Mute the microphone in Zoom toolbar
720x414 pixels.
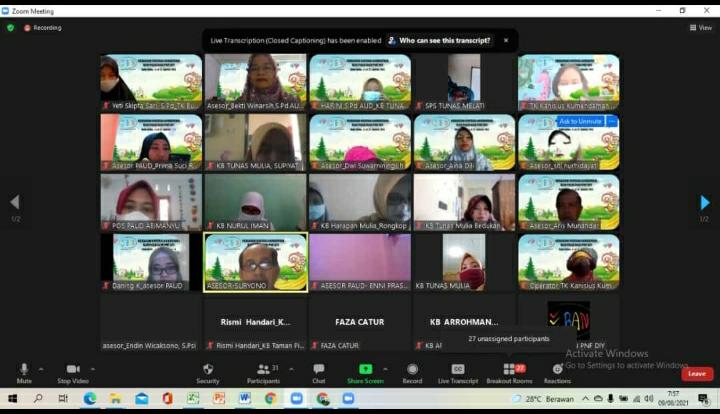coord(24,371)
